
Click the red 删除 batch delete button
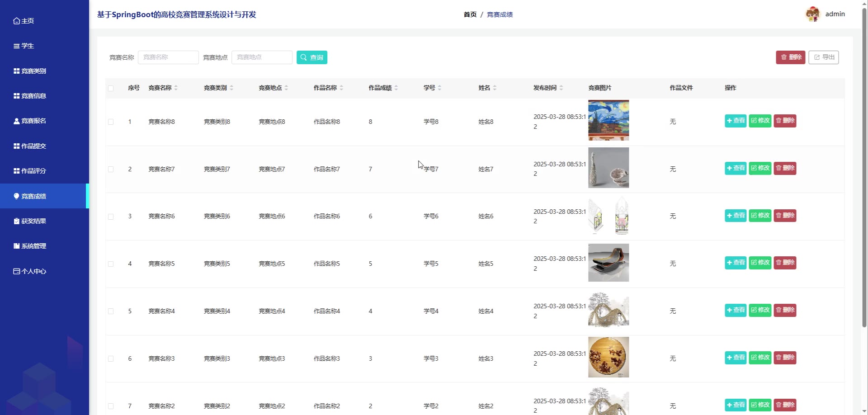point(791,57)
